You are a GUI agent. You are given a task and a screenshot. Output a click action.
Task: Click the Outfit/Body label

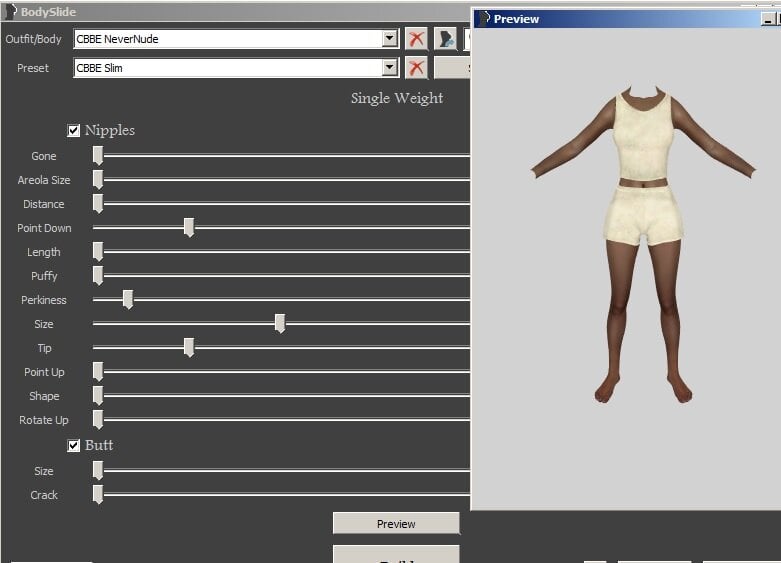(x=33, y=39)
